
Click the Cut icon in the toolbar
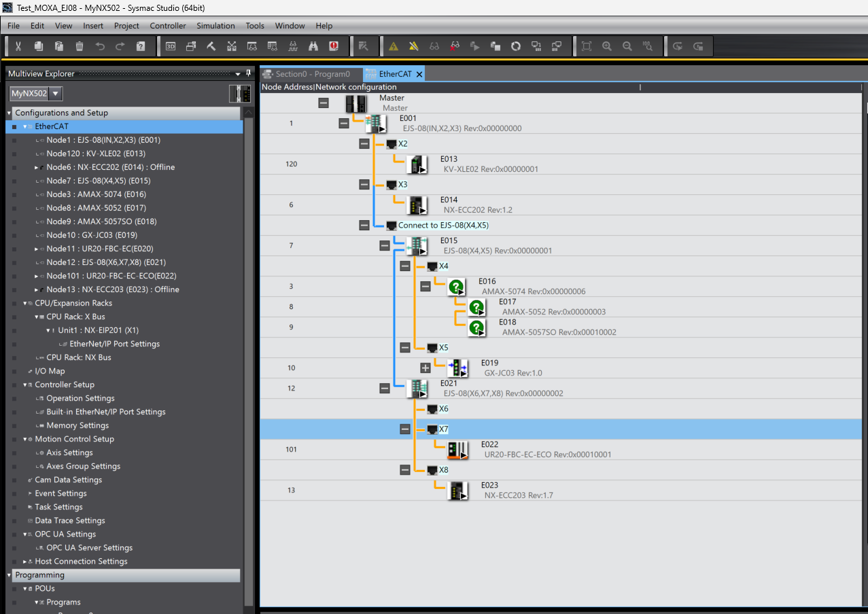coord(18,46)
